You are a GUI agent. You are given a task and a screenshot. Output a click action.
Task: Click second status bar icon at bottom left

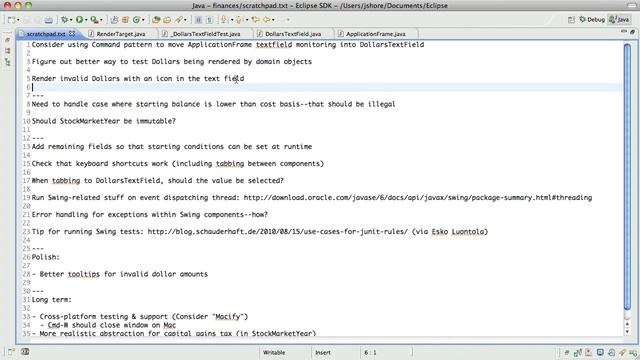click(25, 351)
